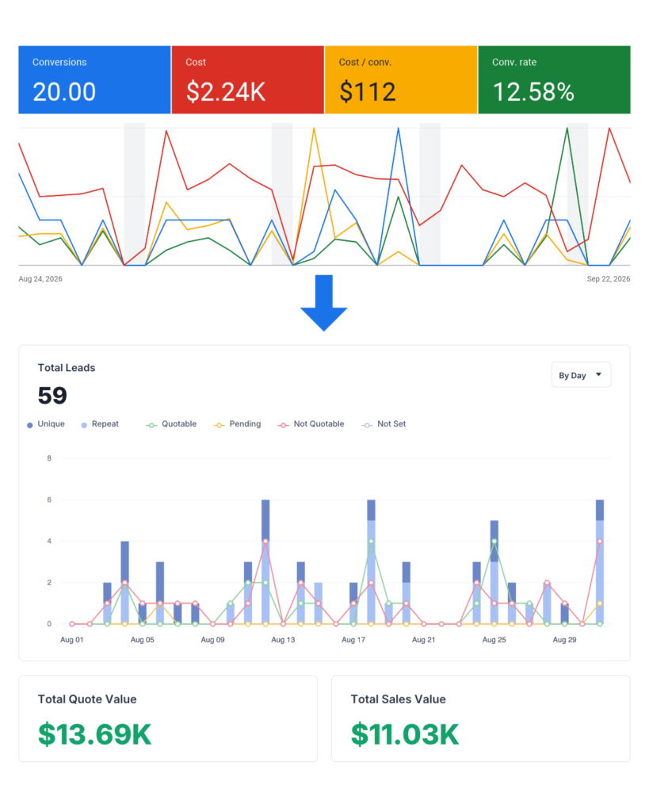Select the red Cost metric card
649x812 pixels.
[x=247, y=80]
